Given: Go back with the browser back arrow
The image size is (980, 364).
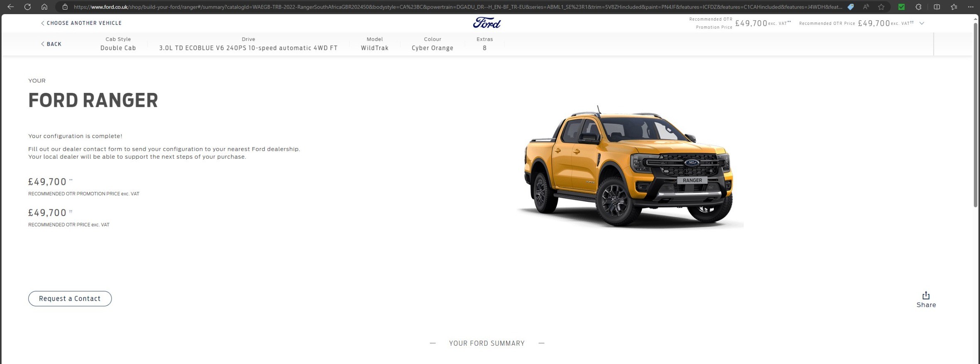Looking at the screenshot, I should [x=11, y=7].
